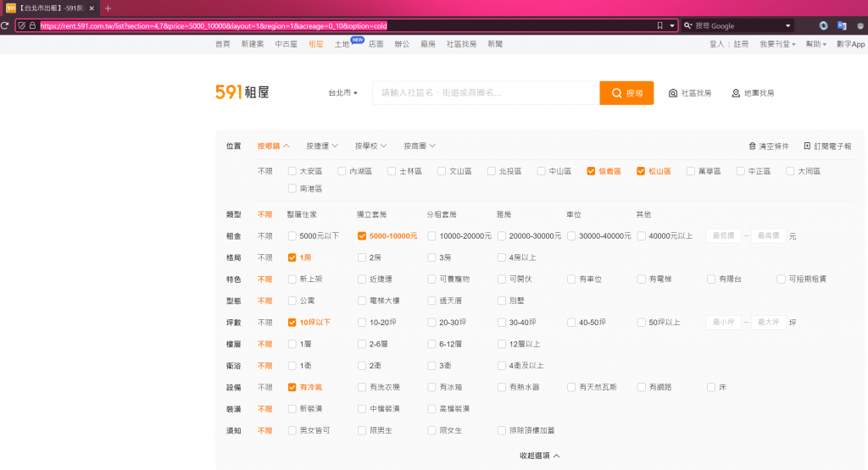
Task: Uncheck the 5000-10000元 rent checkbox
Action: tap(362, 236)
